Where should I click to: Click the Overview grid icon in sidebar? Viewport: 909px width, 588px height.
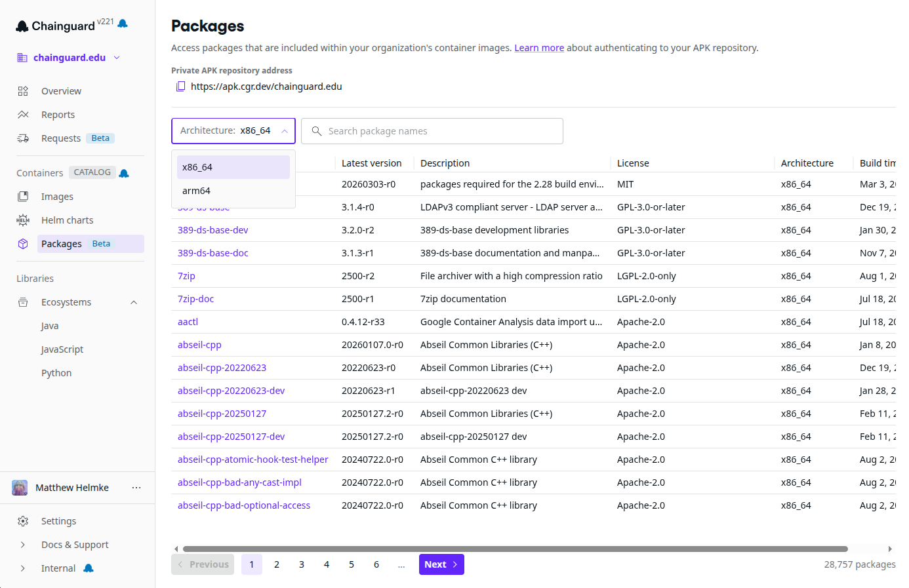tap(23, 91)
